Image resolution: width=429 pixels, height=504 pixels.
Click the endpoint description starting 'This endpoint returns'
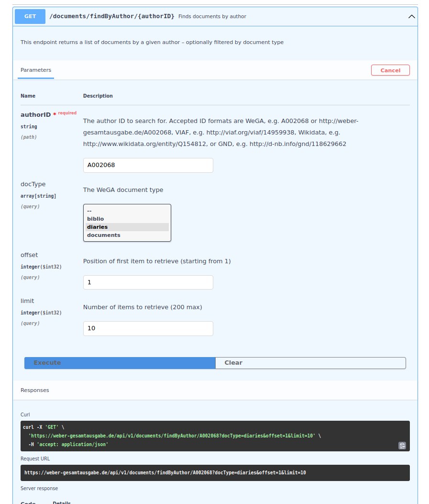click(152, 42)
